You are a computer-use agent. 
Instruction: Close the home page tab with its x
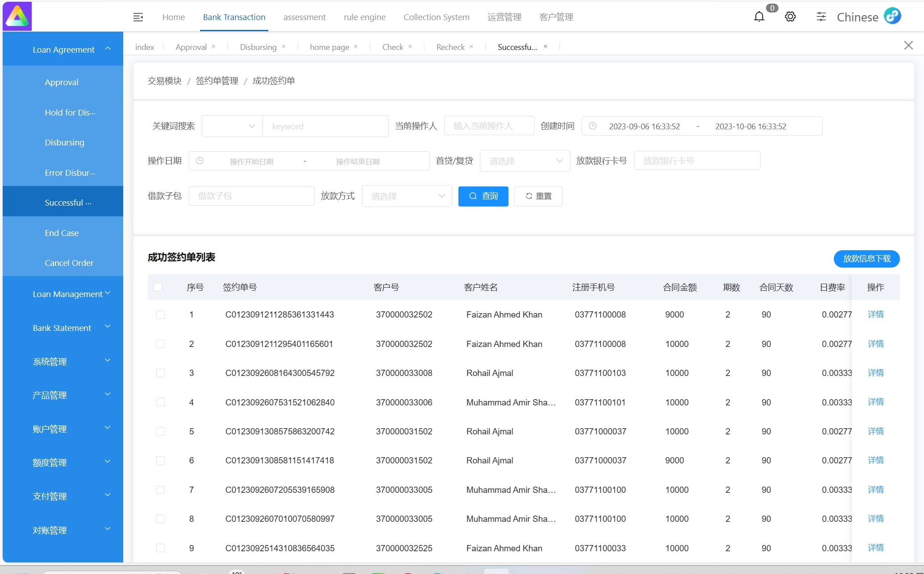[356, 46]
